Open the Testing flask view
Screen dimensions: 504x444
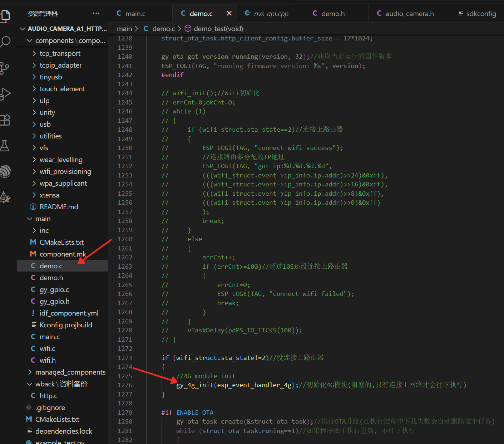pyautogui.click(x=5, y=145)
